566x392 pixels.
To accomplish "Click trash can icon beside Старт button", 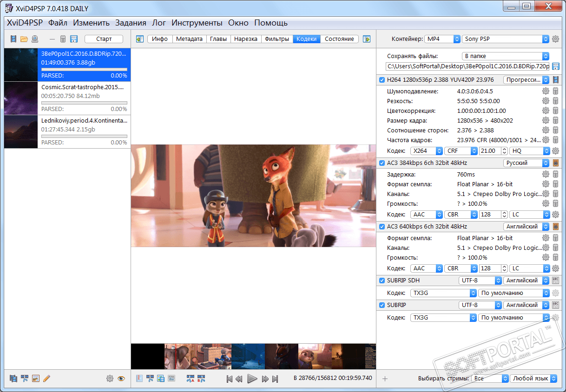I will click(x=63, y=39).
